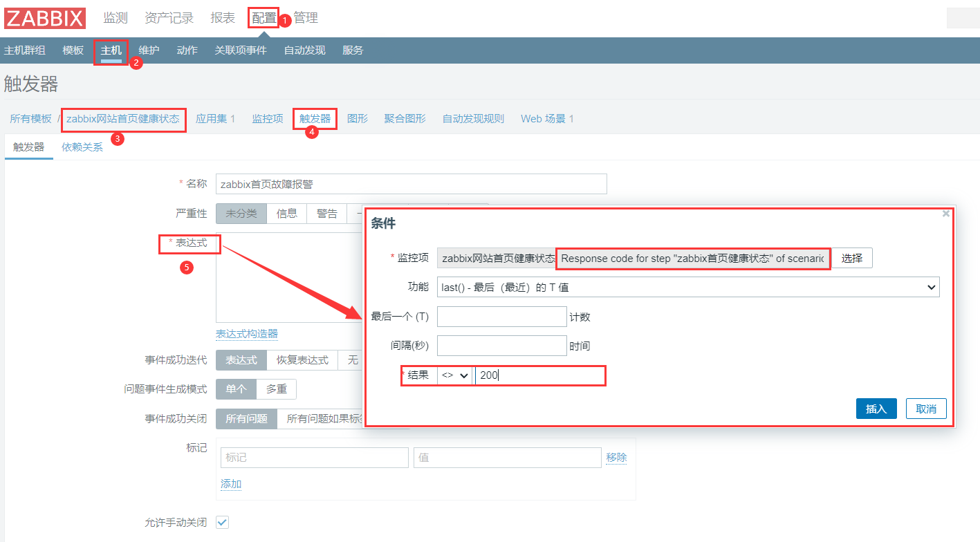The width and height of the screenshot is (980, 542).
Task: Click the 间隔(秒) input field
Action: [x=502, y=346]
